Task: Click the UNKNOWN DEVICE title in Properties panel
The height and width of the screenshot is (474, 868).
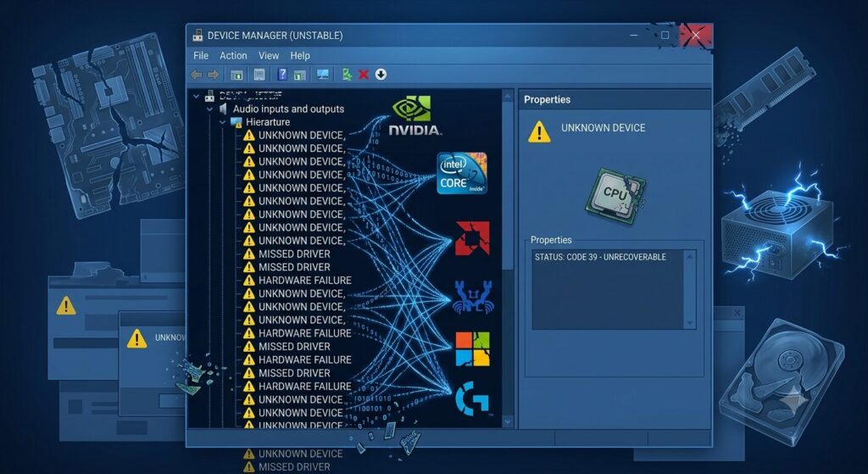Action: [604, 128]
